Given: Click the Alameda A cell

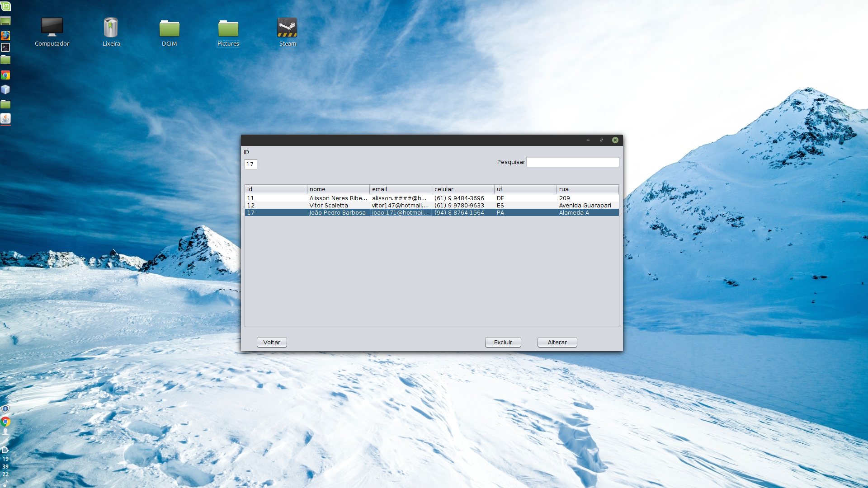Looking at the screenshot, I should 588,212.
